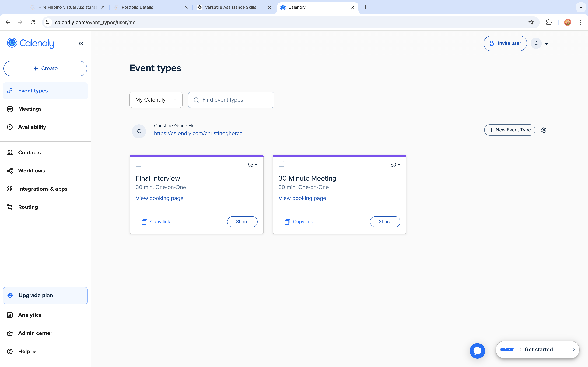Click Share on 30 Minute Meeting
This screenshot has width=588, height=367.
(x=385, y=222)
